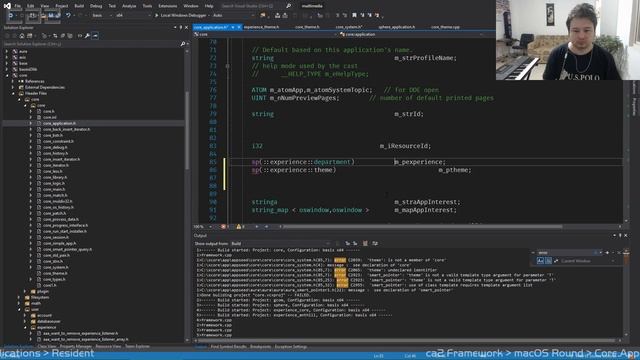Switch to core_theme.cpp editor tab
The image size is (640, 360).
[445, 27]
